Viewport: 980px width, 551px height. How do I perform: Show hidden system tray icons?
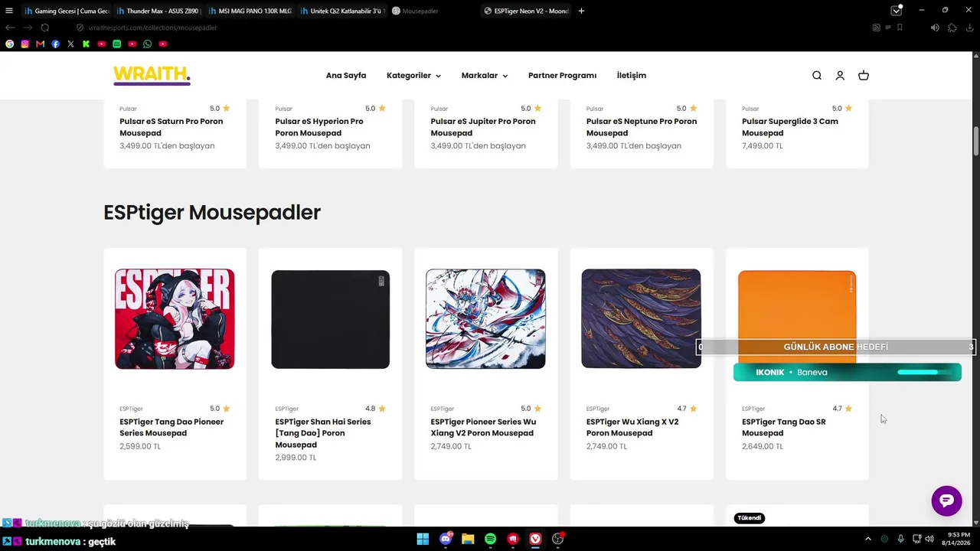(867, 540)
